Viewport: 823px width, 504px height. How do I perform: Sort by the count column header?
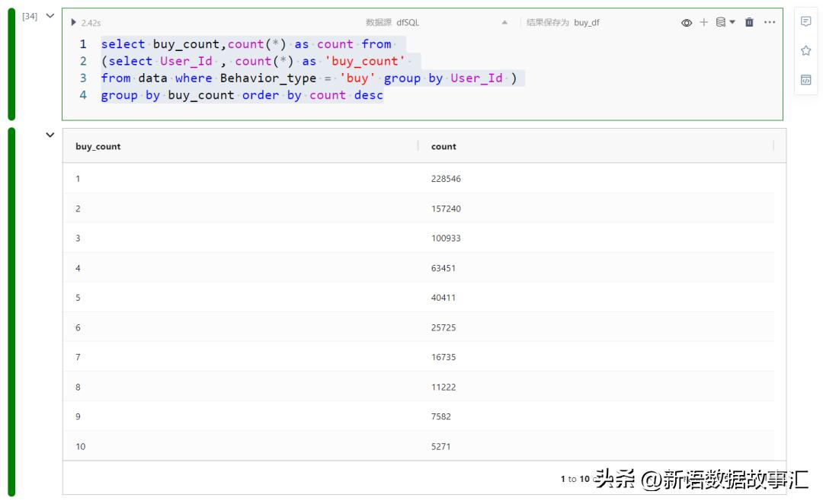pos(444,146)
